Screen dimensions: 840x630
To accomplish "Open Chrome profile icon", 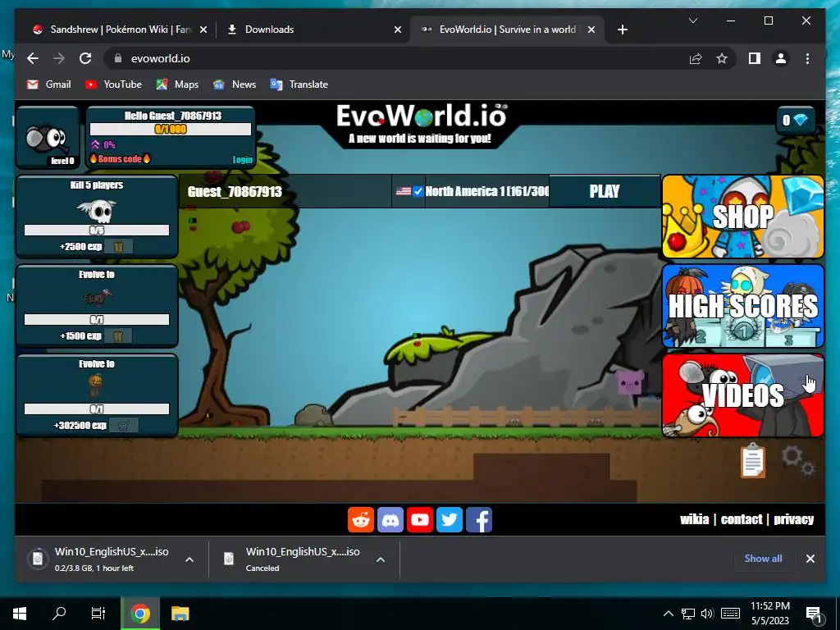I will click(x=781, y=58).
